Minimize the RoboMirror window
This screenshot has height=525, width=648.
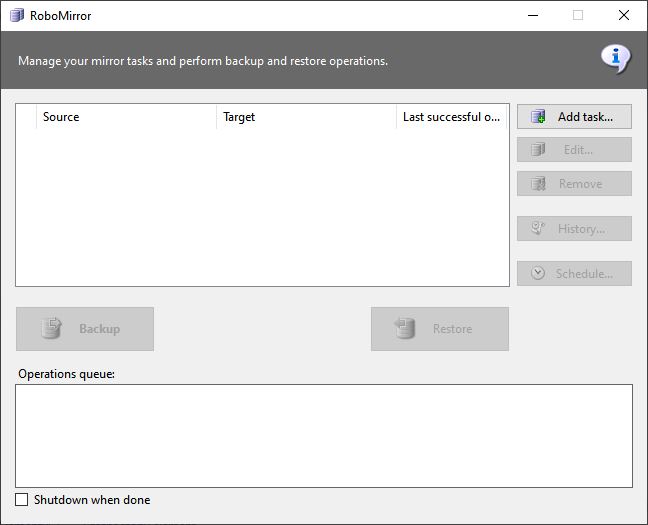coord(533,15)
